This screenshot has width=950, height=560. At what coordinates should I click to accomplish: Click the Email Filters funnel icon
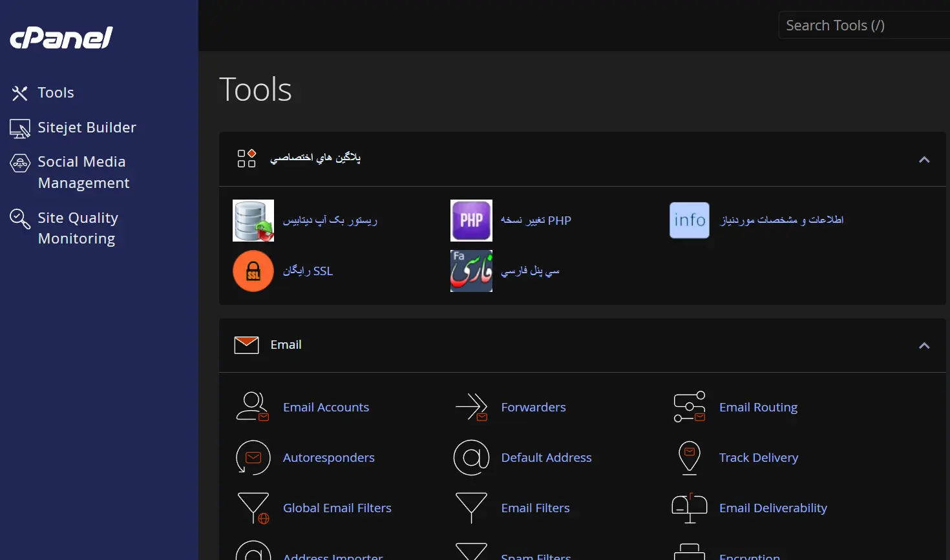pos(471,508)
